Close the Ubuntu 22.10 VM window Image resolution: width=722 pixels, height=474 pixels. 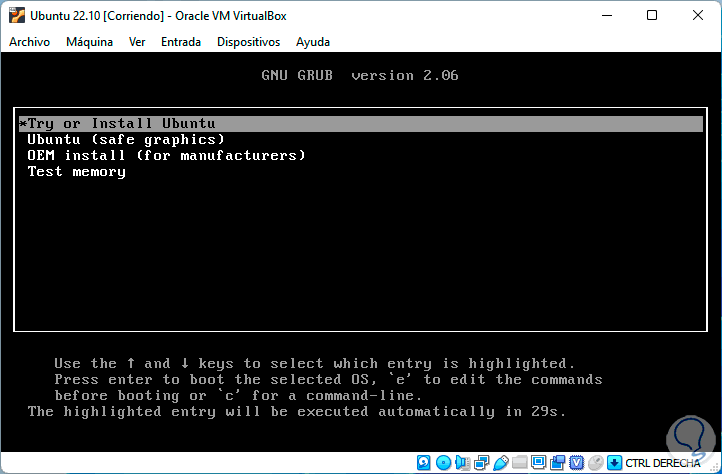[698, 15]
